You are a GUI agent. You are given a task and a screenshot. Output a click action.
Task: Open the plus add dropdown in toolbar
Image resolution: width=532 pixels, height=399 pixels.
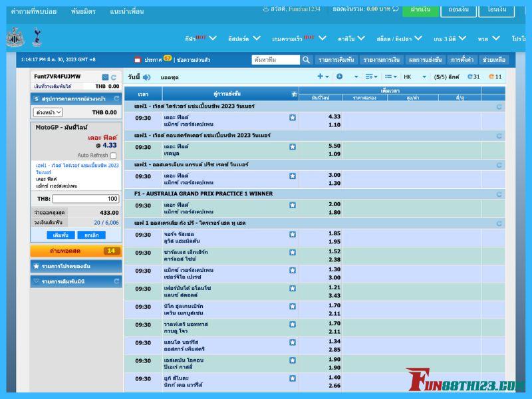click(323, 76)
